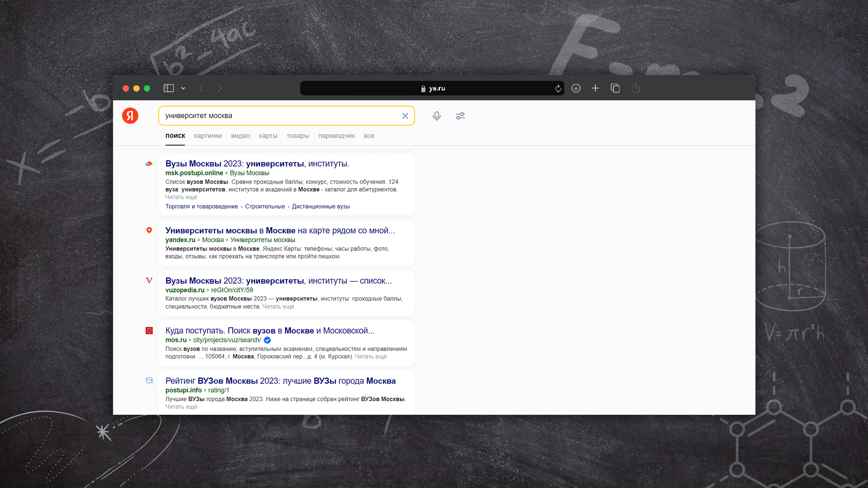Image resolution: width=868 pixels, height=488 pixels.
Task: Click the 'rating/1' breadcrumb path
Action: [219, 390]
